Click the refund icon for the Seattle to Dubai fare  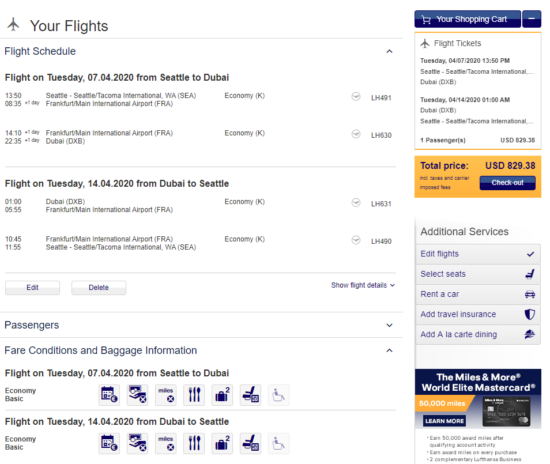pyautogui.click(x=138, y=395)
